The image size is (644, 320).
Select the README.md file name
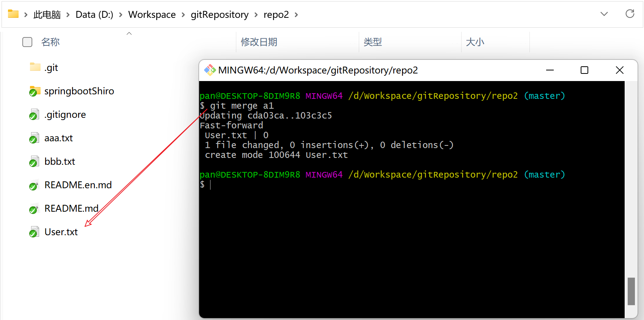(71, 209)
